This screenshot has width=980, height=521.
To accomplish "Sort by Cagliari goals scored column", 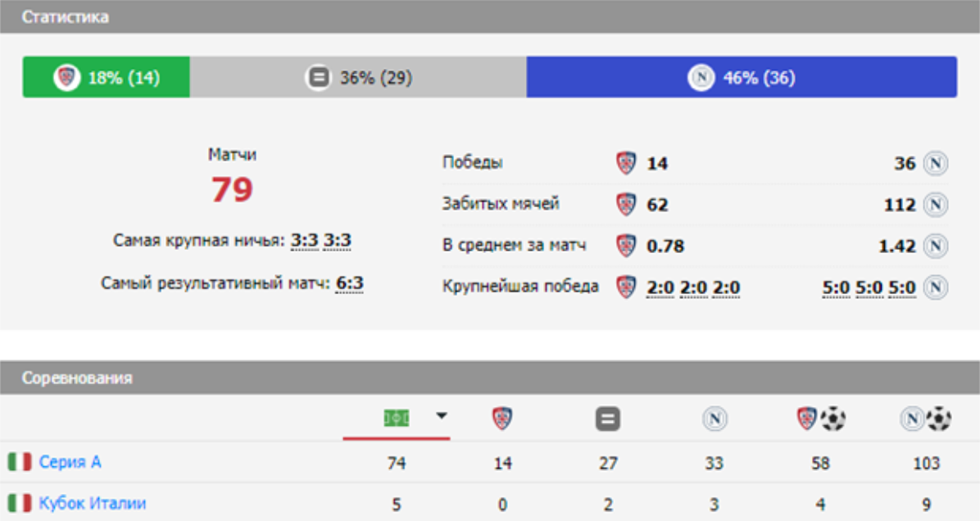I will coord(820,419).
